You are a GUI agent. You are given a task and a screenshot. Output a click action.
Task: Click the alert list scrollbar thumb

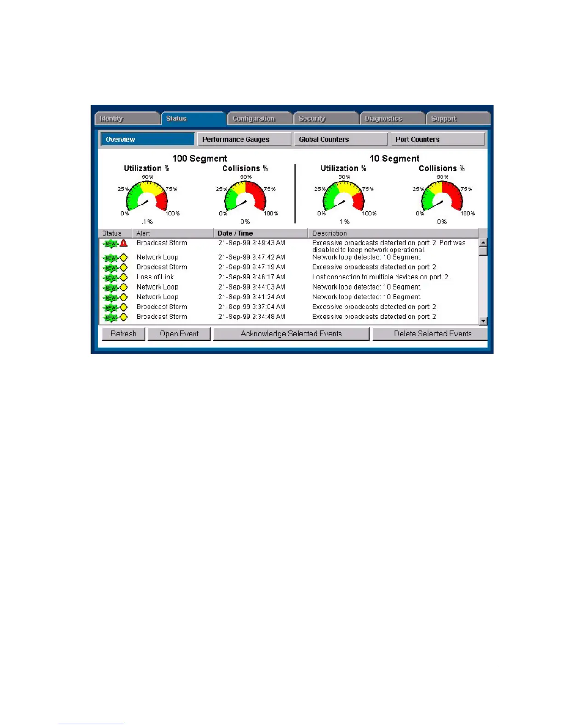(x=483, y=251)
